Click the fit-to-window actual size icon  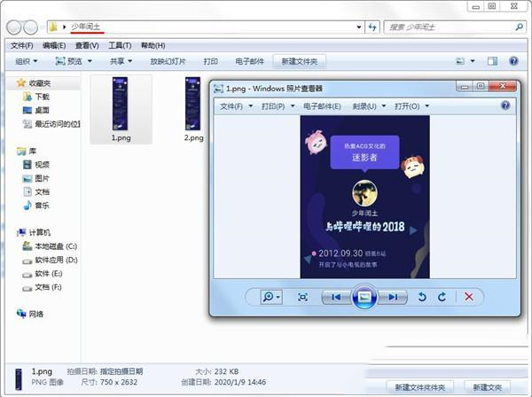point(302,297)
